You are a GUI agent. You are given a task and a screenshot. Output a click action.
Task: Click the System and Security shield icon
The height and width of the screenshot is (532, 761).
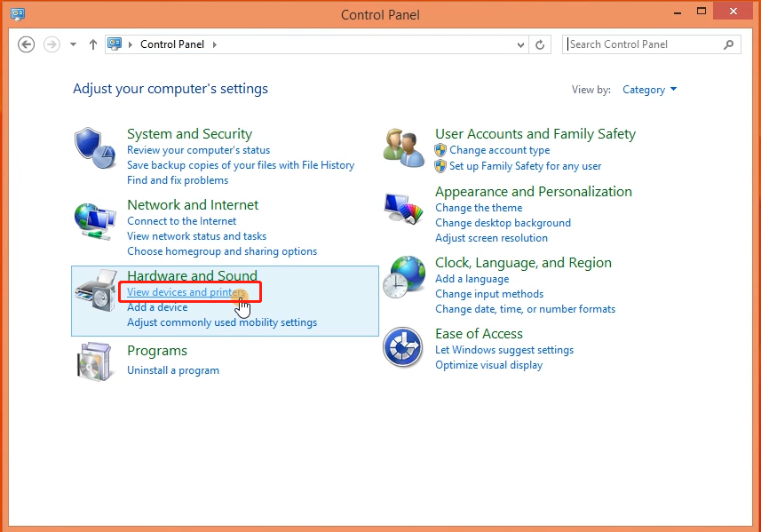[x=95, y=148]
